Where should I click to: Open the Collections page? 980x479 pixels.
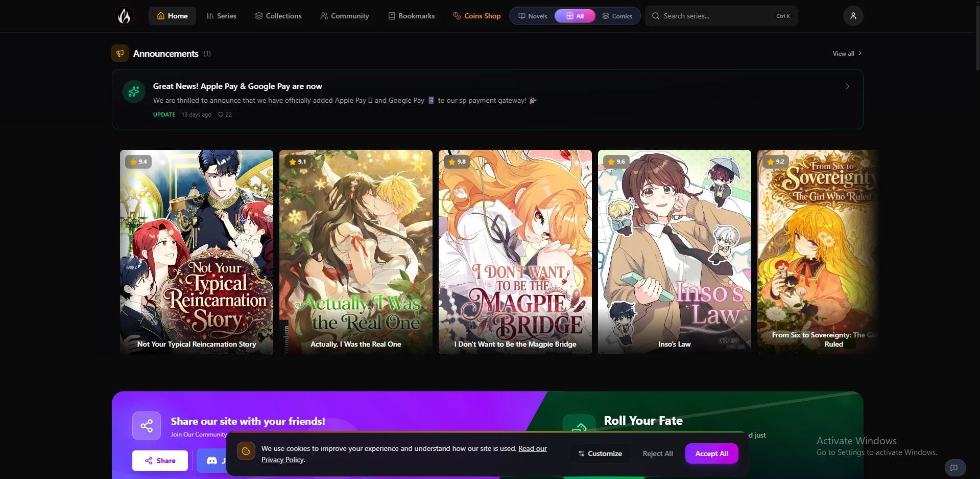click(278, 16)
